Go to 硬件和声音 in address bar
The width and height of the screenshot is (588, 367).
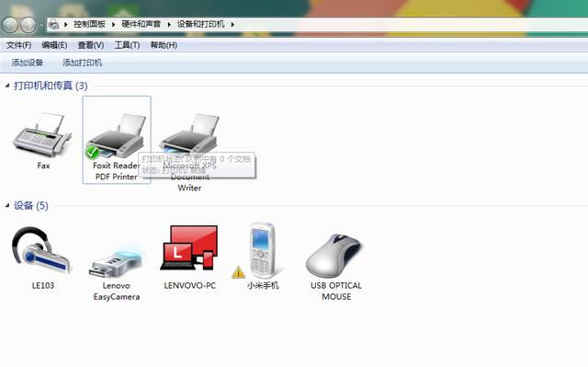(x=141, y=25)
